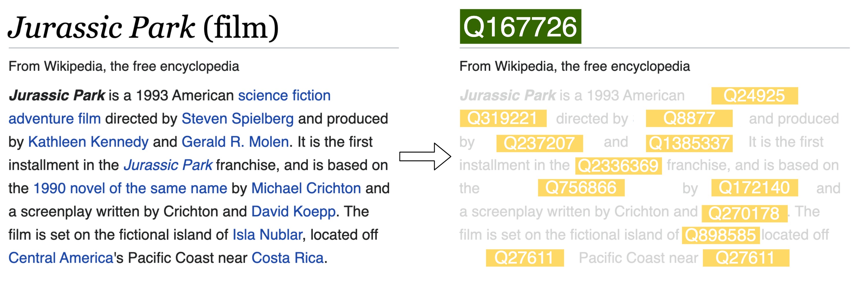Viewport: 868px width, 287px height.
Task: Select the yellow Q8877 entity tag
Action: [x=689, y=118]
